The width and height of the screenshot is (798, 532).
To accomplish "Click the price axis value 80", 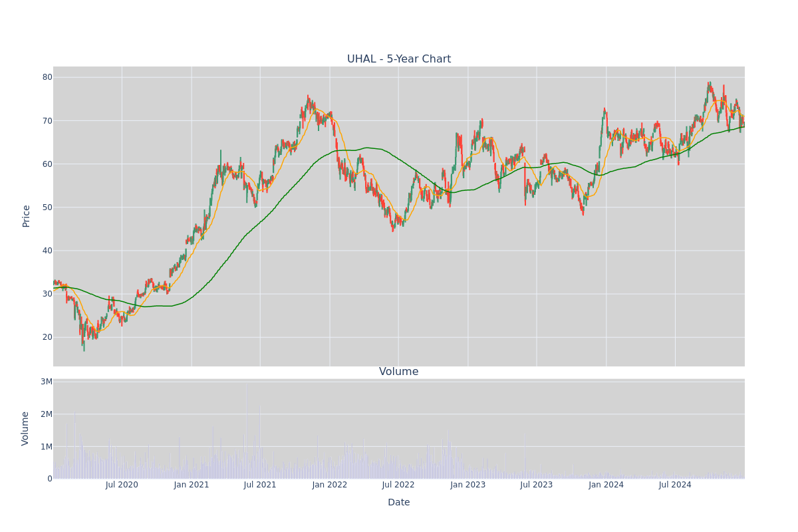I will (x=47, y=77).
